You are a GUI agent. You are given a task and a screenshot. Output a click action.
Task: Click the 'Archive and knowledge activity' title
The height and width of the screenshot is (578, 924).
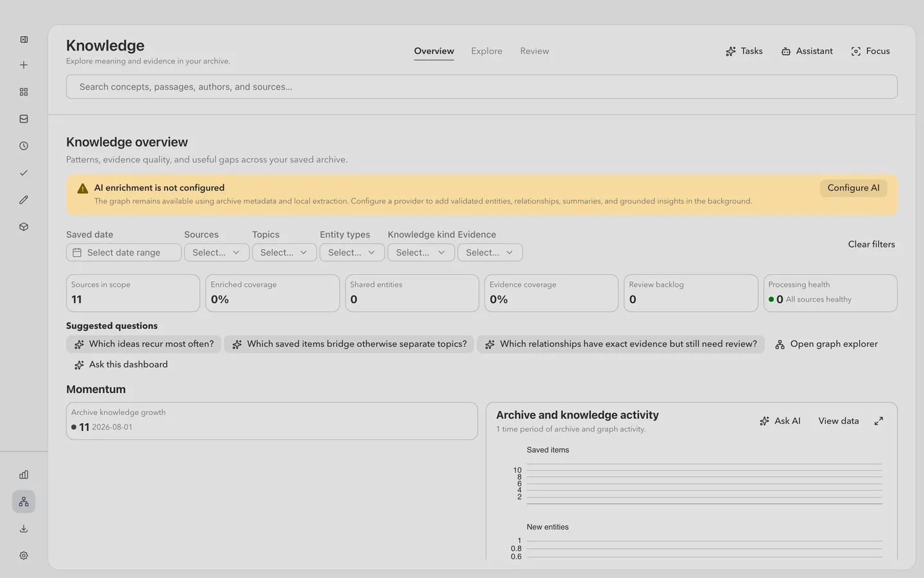(x=577, y=415)
